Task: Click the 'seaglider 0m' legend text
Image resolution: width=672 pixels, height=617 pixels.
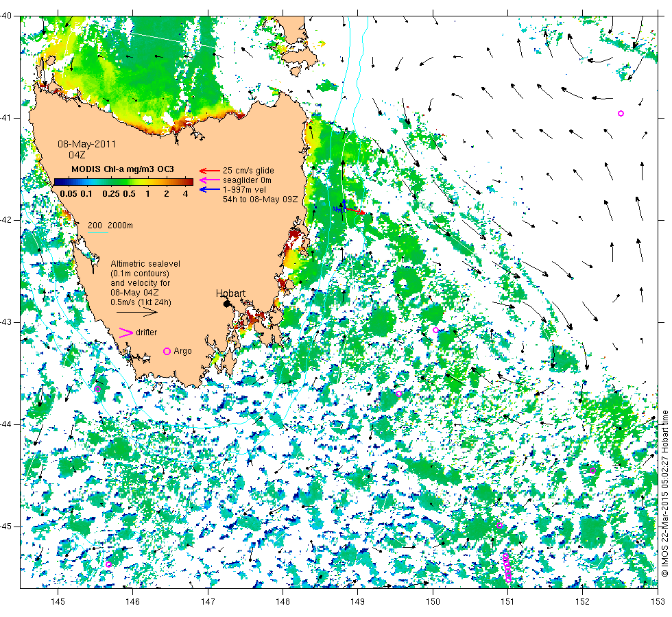Action: (x=247, y=180)
